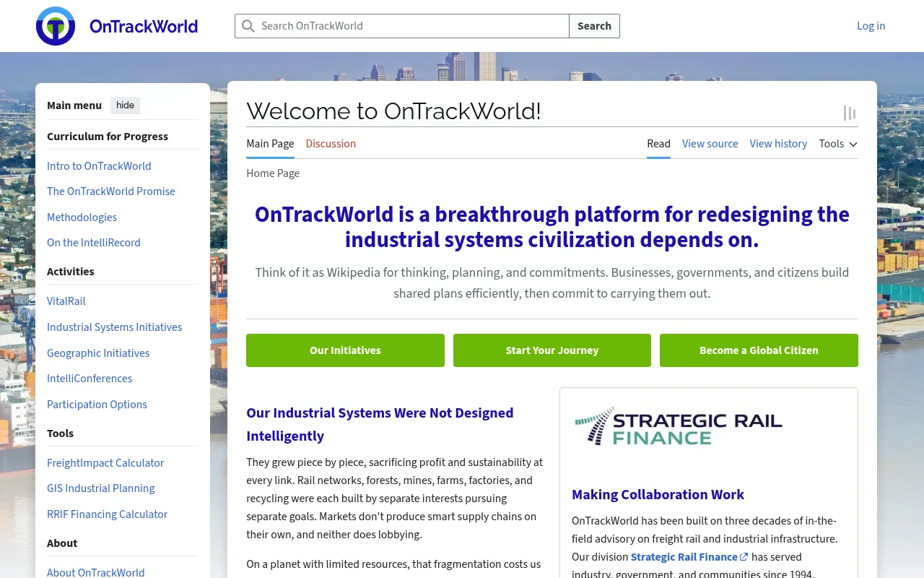This screenshot has height=578, width=924.
Task: Open Industrial Systems Initiatives link
Action: click(114, 327)
